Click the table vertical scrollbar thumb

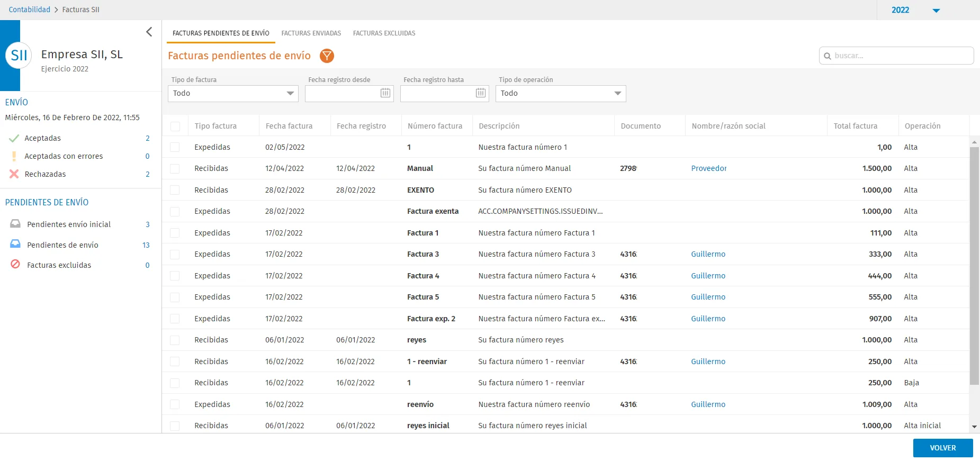974,266
